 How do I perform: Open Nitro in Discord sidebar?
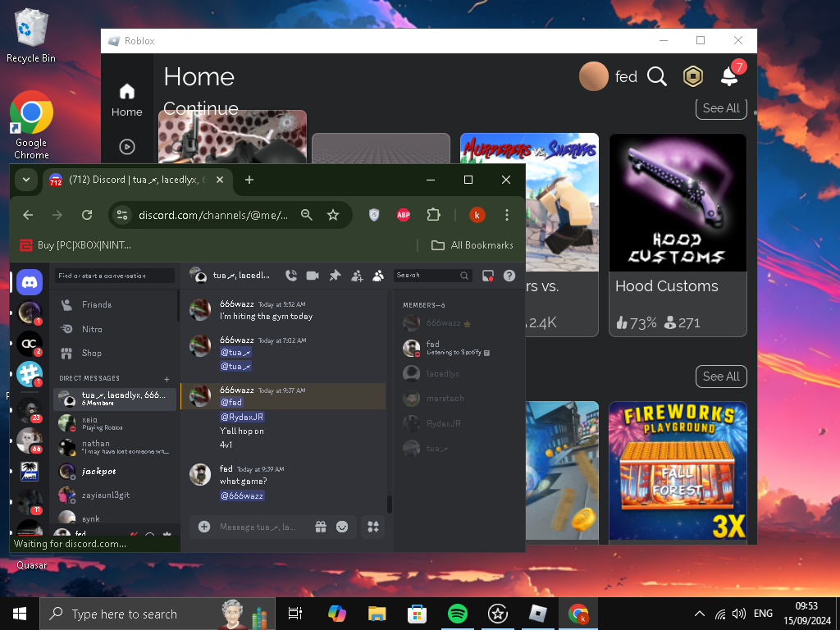click(115, 329)
